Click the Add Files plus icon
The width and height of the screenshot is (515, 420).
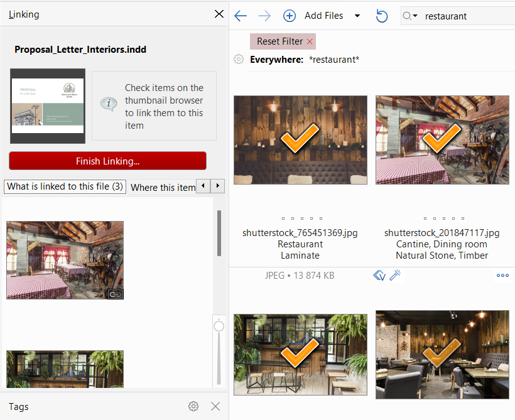click(x=290, y=16)
